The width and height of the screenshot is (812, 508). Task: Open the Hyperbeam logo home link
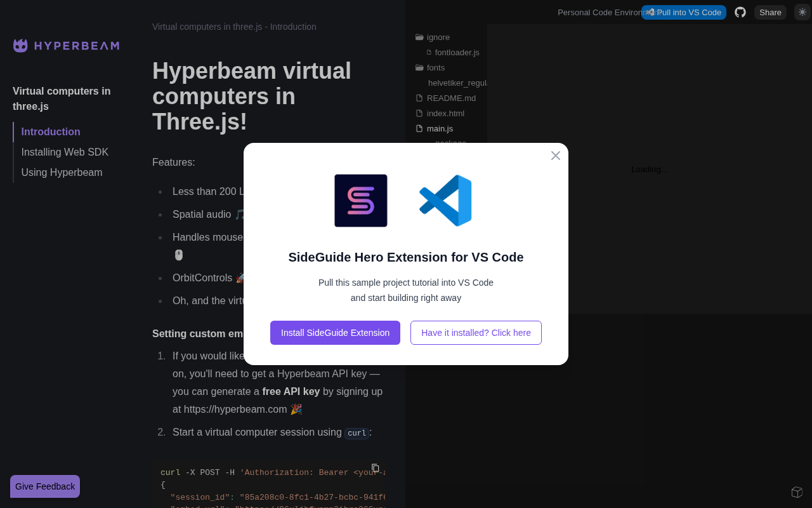66,46
